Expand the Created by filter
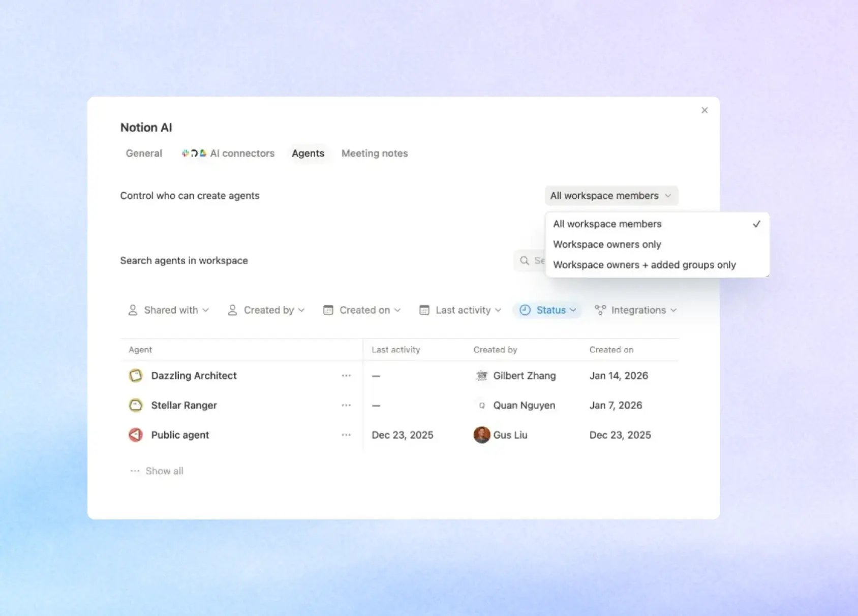 266,310
